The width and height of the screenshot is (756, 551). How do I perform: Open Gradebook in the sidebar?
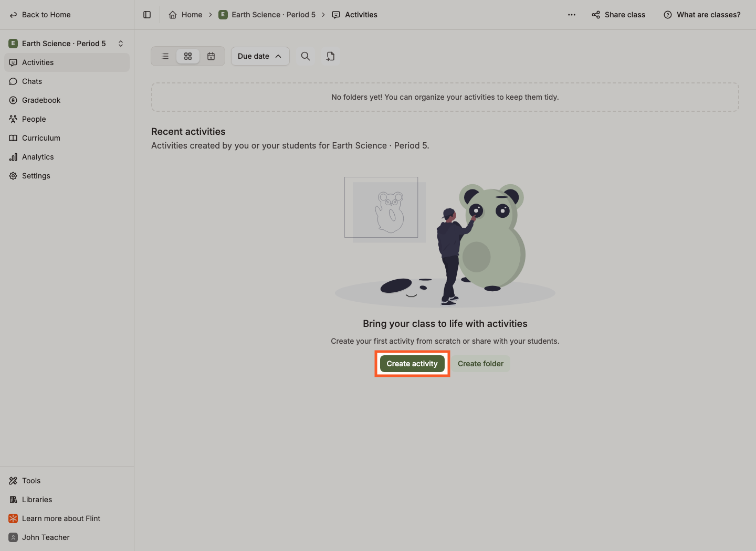pyautogui.click(x=67, y=100)
